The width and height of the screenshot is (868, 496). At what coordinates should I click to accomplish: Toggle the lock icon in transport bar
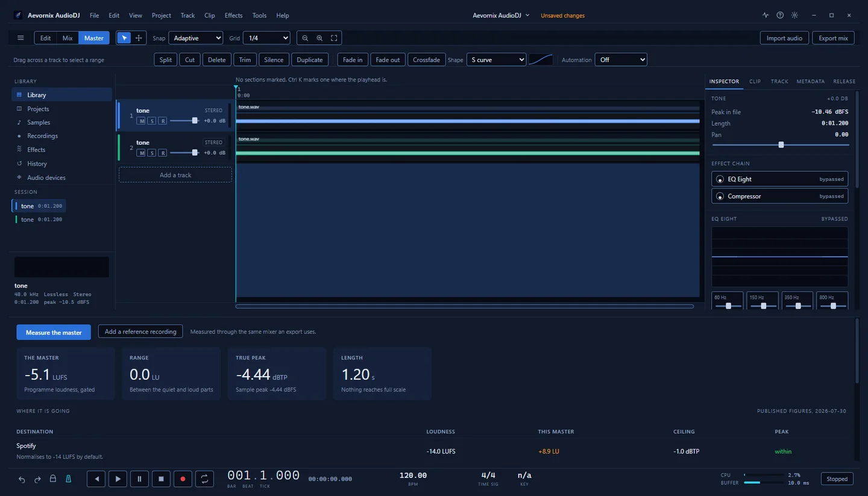coord(53,479)
